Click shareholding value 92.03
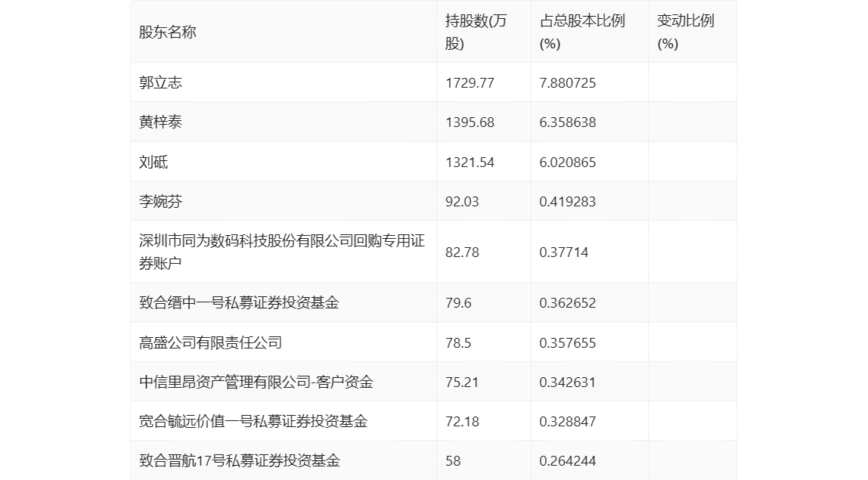 [x=462, y=202]
